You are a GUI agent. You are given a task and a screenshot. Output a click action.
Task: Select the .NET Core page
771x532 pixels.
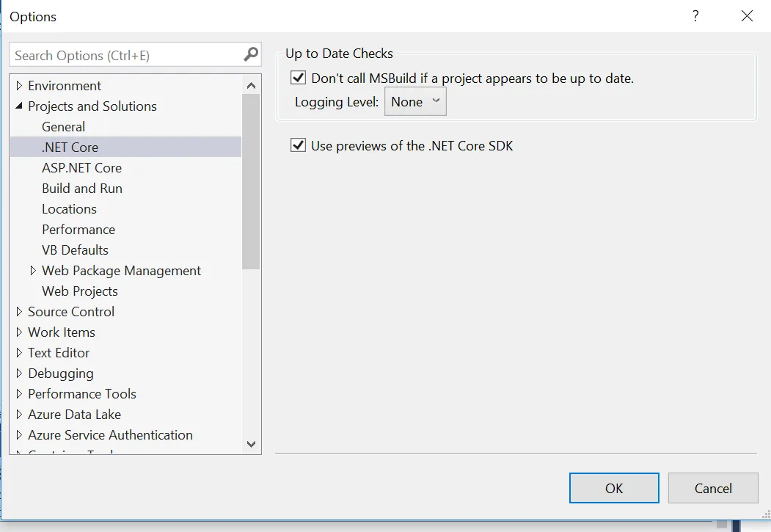point(70,147)
